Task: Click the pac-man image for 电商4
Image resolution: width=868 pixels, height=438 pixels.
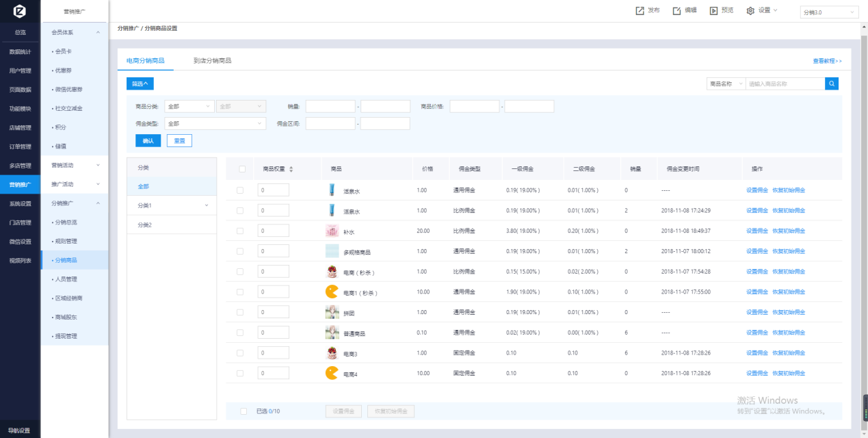Action: pos(332,373)
